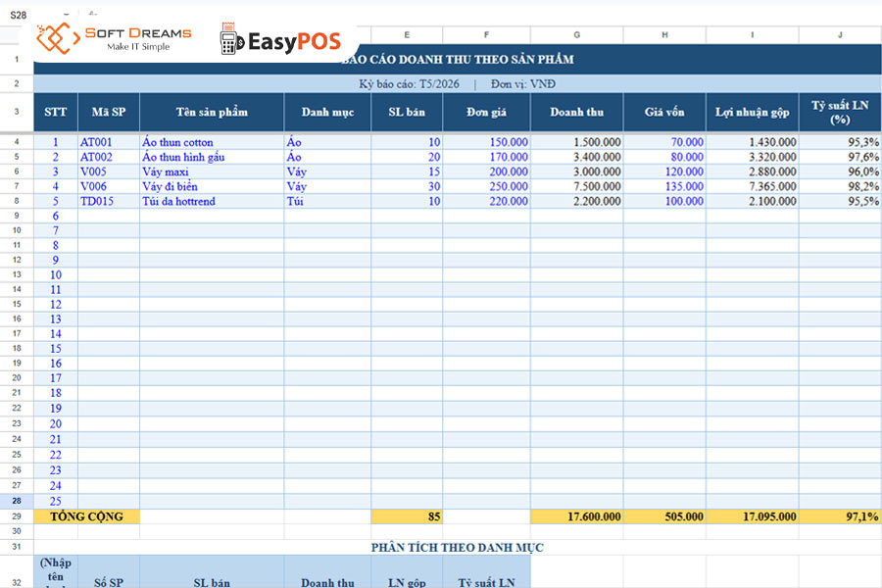This screenshot has width=882, height=588.
Task: Click the Doanh thu header cell in row 3
Action: [x=576, y=112]
